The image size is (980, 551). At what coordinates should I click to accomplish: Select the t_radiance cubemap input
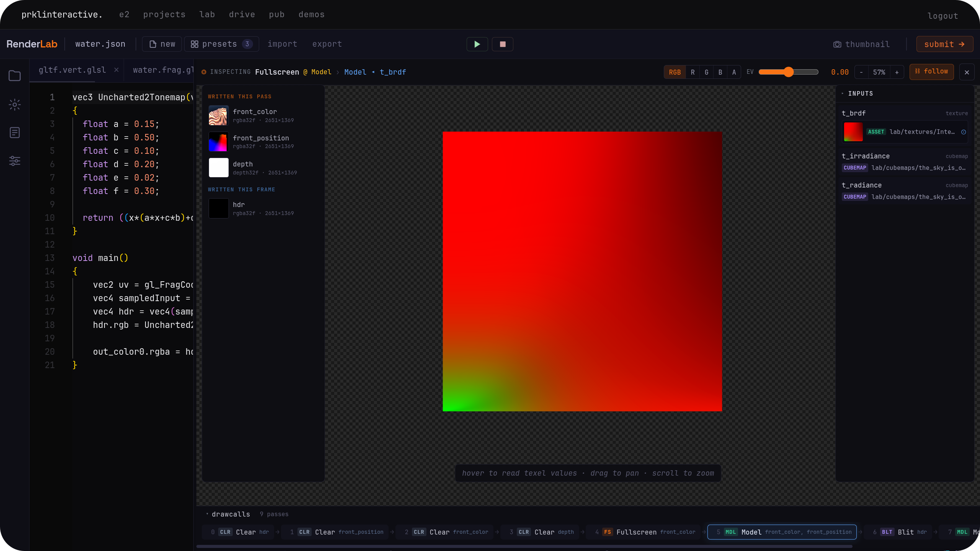click(905, 191)
